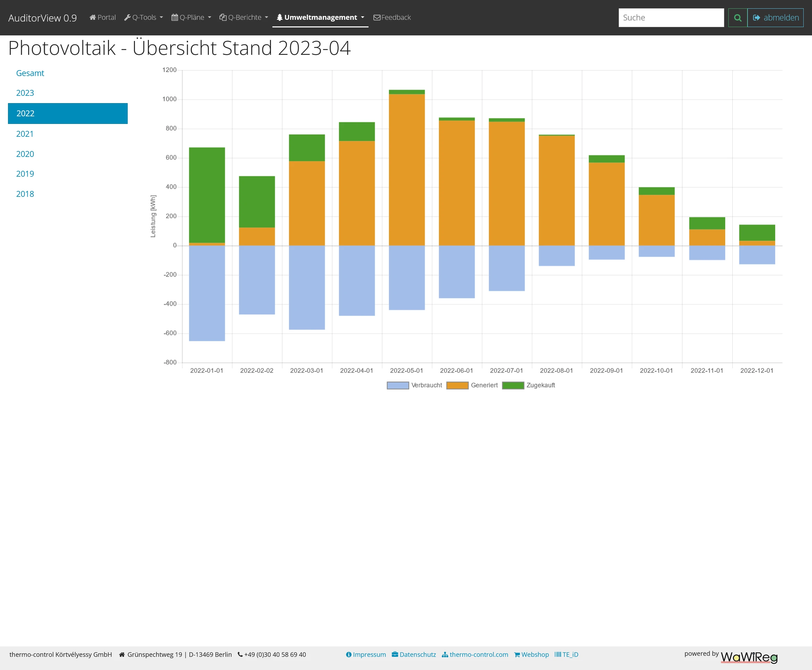Select year 2023 in sidebar
Image resolution: width=812 pixels, height=670 pixels.
pyautogui.click(x=25, y=93)
